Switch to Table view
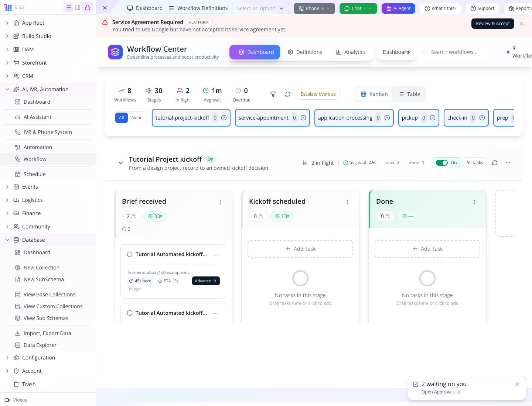Screen dimensions: 532x406 click(x=409, y=94)
